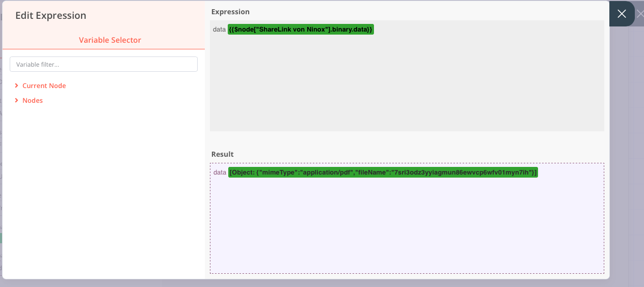The image size is (644, 287).
Task: Click the empty area below the Nodes item
Action: click(x=103, y=188)
